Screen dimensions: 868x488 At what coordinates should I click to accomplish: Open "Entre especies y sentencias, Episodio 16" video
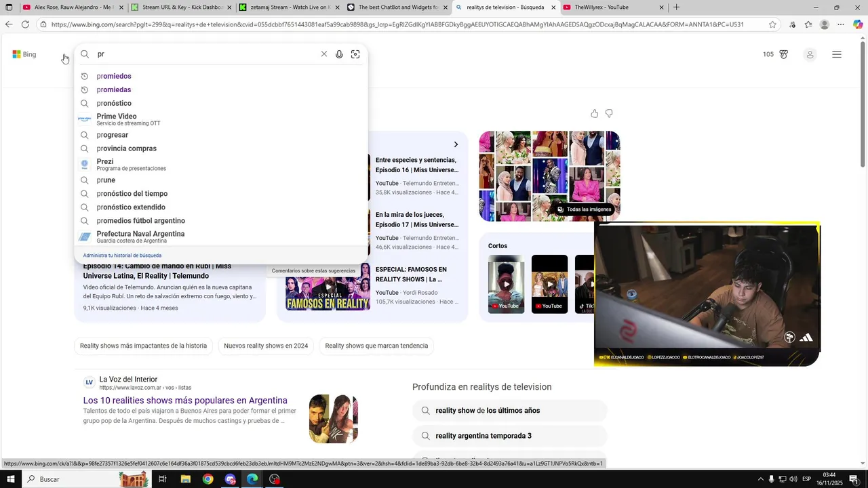coord(416,165)
